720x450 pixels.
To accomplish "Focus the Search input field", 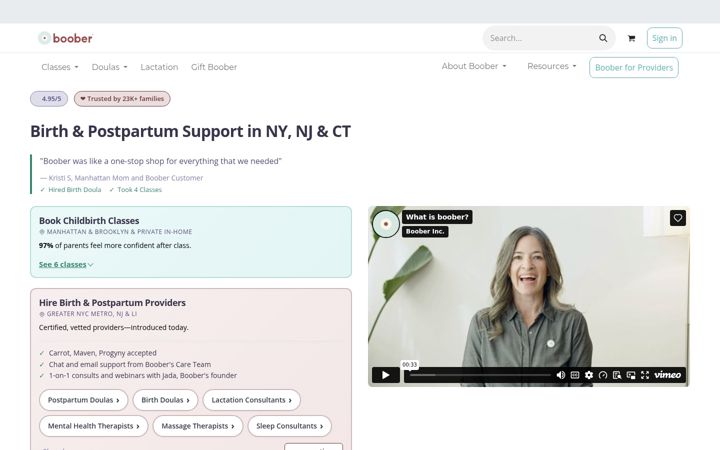I will 541,38.
